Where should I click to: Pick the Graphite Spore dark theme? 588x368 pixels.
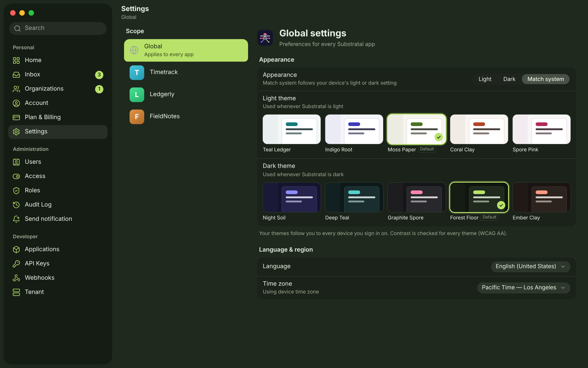coord(416,197)
